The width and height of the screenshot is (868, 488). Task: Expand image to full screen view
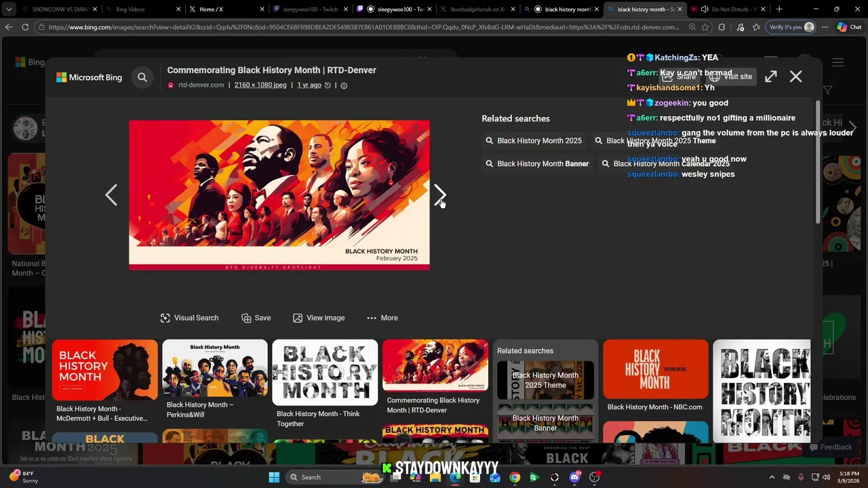point(771,77)
